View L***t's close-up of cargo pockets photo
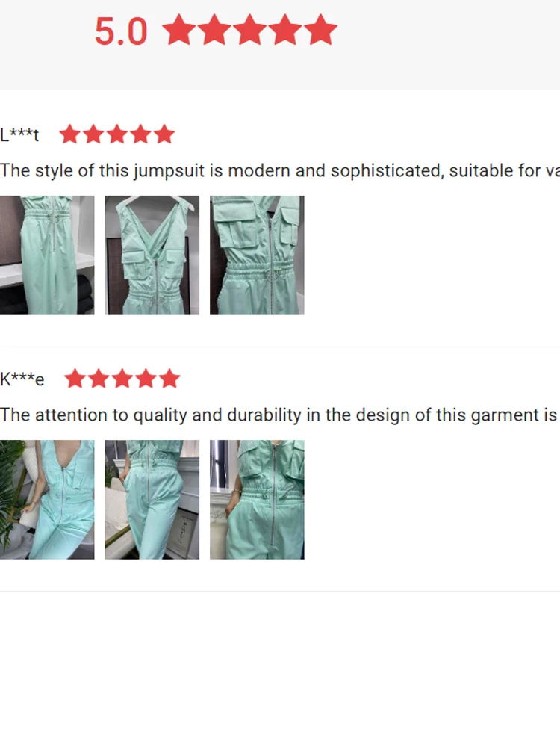This screenshot has width=560, height=747. 257,255
